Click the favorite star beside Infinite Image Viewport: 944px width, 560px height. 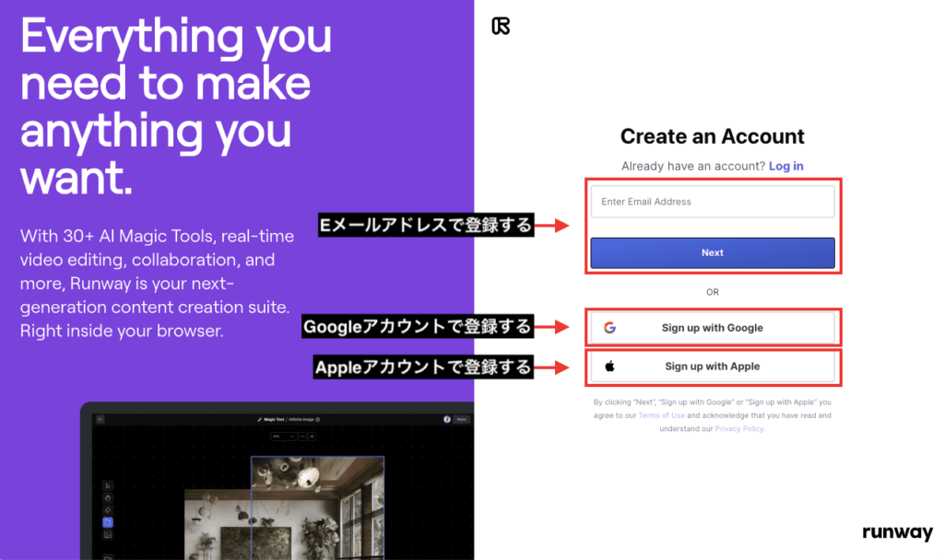tap(318, 419)
